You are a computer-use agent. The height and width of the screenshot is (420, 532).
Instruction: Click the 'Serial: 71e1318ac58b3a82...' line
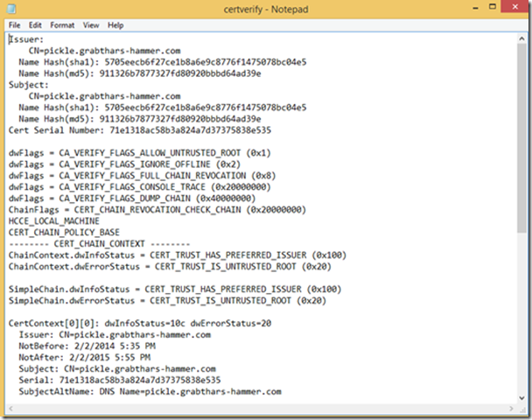pos(120,381)
